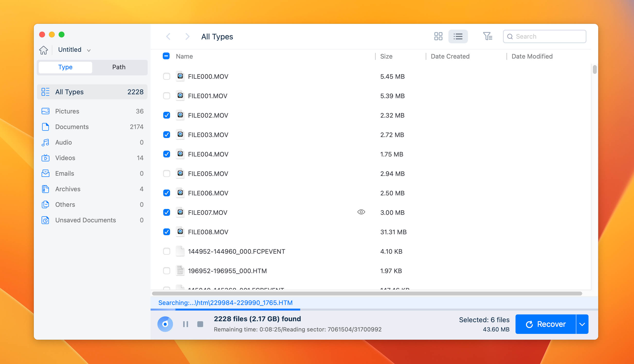
Task: Check the 196952-196955_000.HTM checkbox
Action: (x=166, y=271)
